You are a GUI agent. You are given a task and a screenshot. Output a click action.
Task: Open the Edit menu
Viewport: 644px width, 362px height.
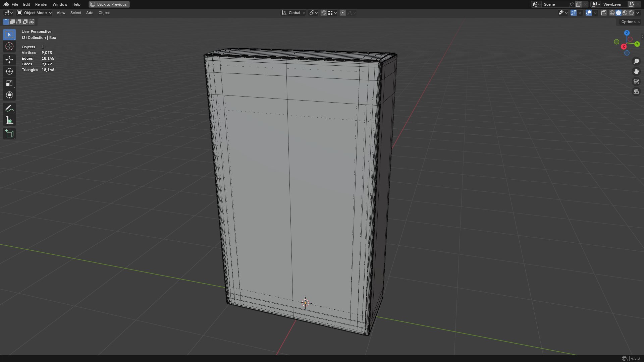tap(26, 4)
